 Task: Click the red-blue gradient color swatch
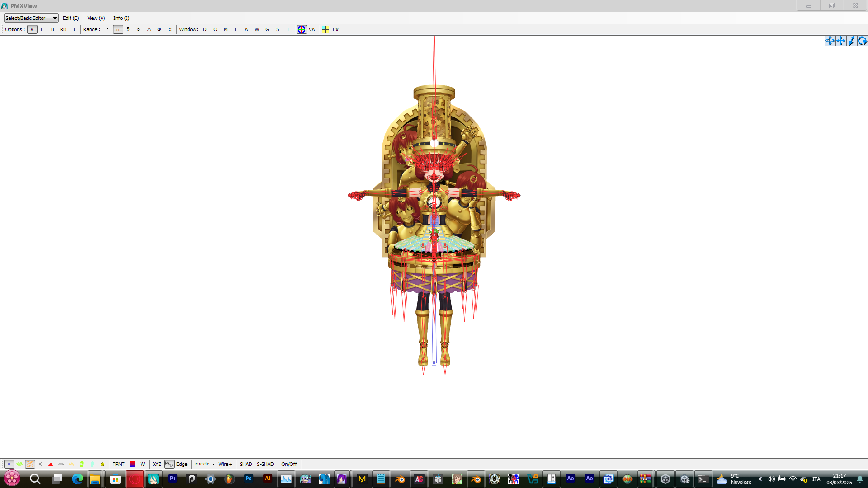132,464
